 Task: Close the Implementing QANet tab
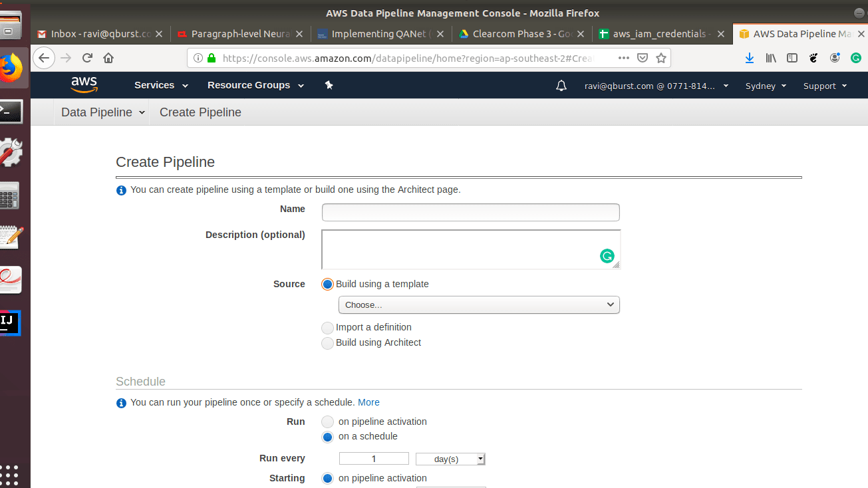tap(440, 34)
